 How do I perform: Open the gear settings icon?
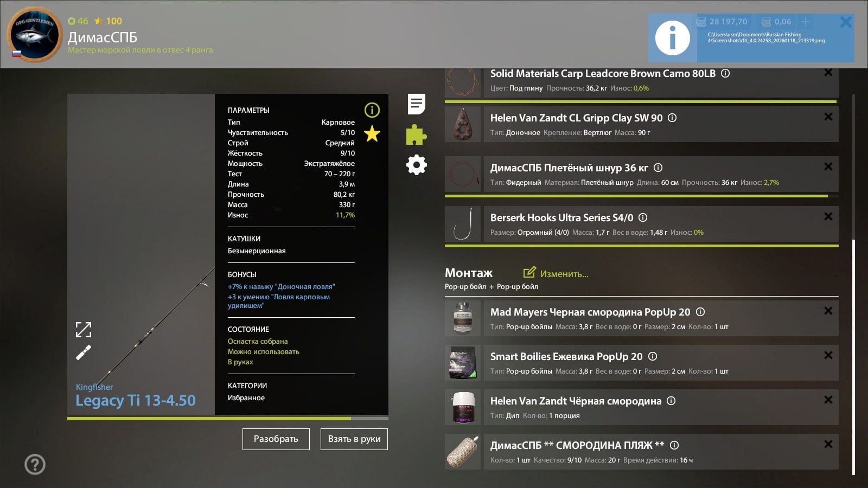[x=416, y=165]
